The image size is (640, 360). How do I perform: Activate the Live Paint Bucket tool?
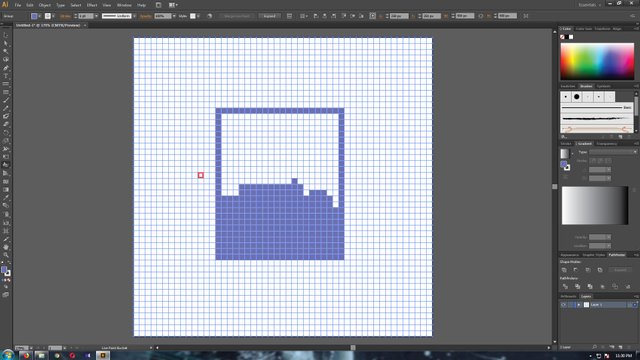(x=6, y=165)
